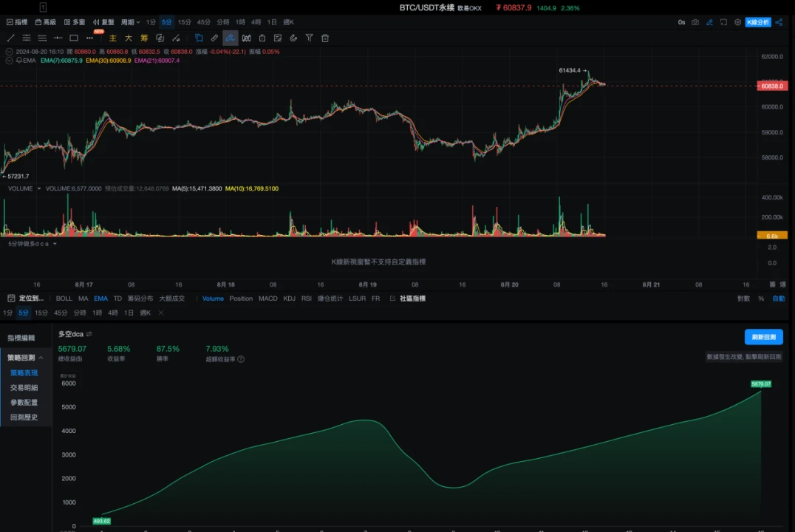The image size is (795, 532).
Task: Open chart settings gear icon
Action: (737, 22)
